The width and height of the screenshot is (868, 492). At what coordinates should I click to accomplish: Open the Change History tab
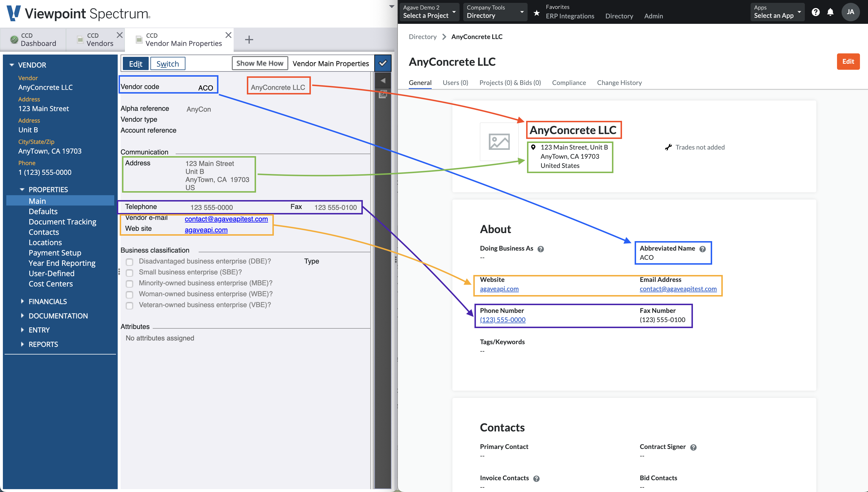[619, 82]
